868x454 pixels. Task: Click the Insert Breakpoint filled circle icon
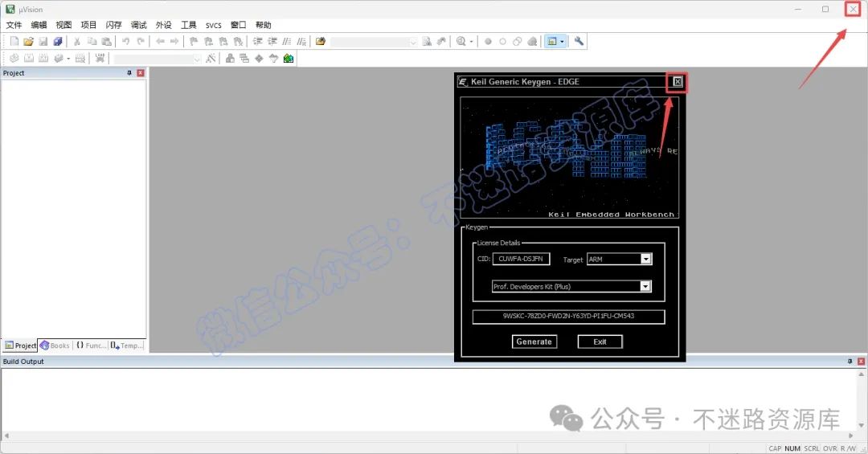[488, 41]
